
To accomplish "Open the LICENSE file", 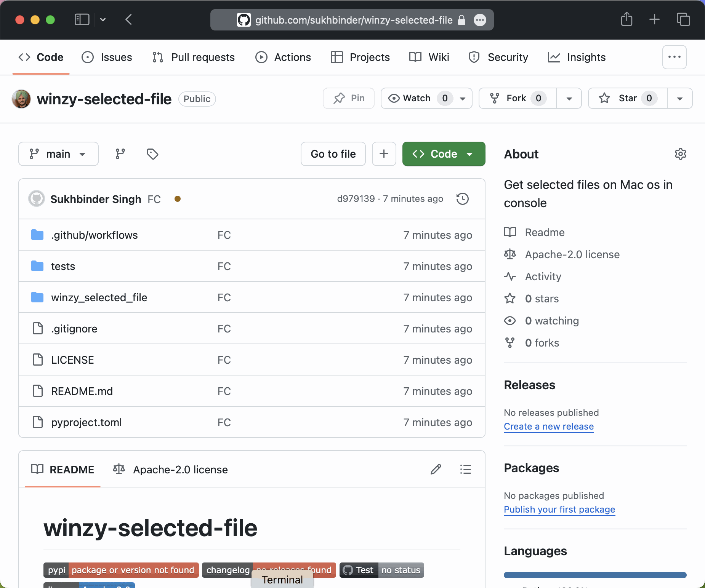I will [72, 360].
